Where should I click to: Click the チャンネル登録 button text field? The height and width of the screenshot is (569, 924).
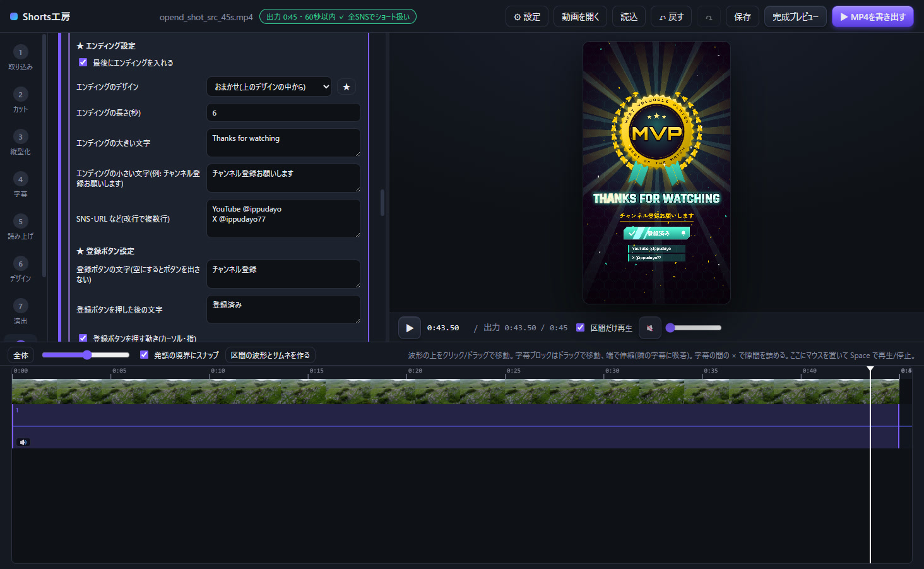click(x=284, y=274)
